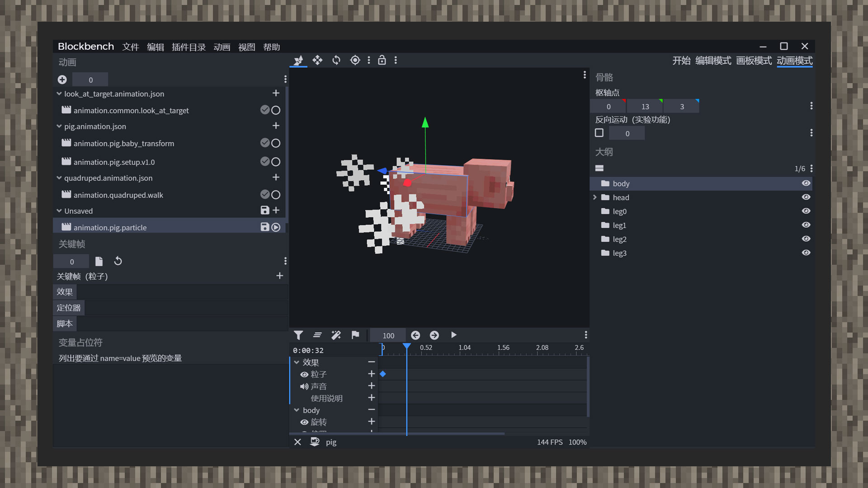Screen dimensions: 868x488
Task: Click the timeline list lines icon
Action: click(x=317, y=335)
